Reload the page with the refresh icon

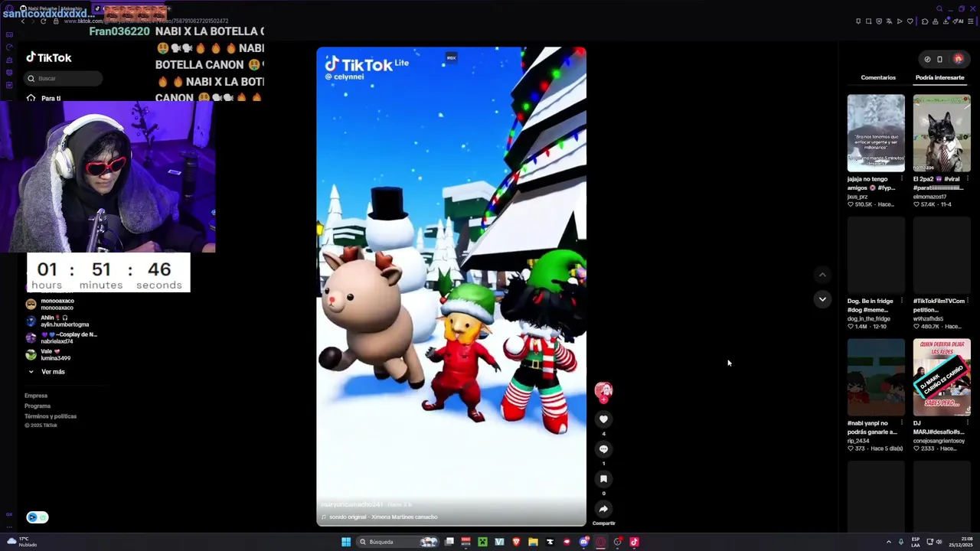coord(44,21)
